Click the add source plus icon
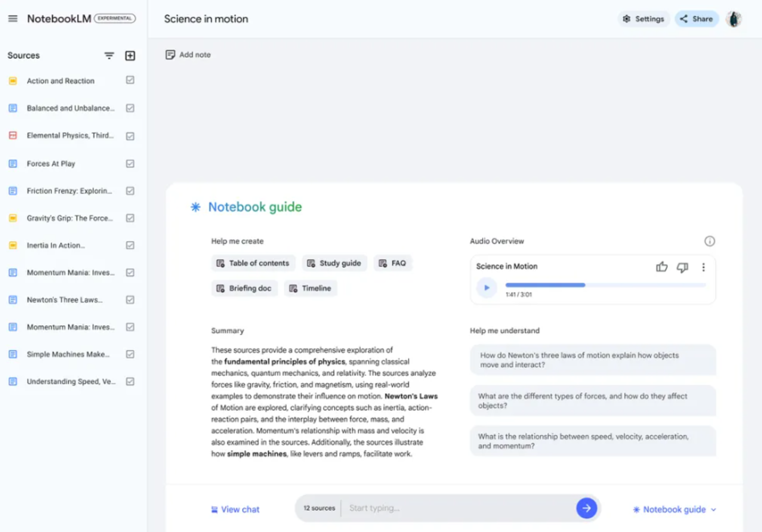The image size is (762, 532). [x=130, y=56]
